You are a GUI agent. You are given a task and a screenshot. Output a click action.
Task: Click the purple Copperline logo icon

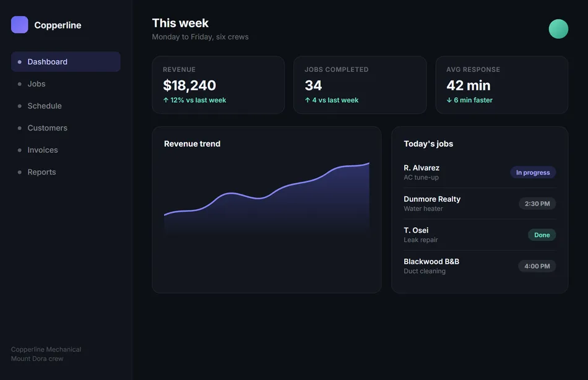[20, 25]
